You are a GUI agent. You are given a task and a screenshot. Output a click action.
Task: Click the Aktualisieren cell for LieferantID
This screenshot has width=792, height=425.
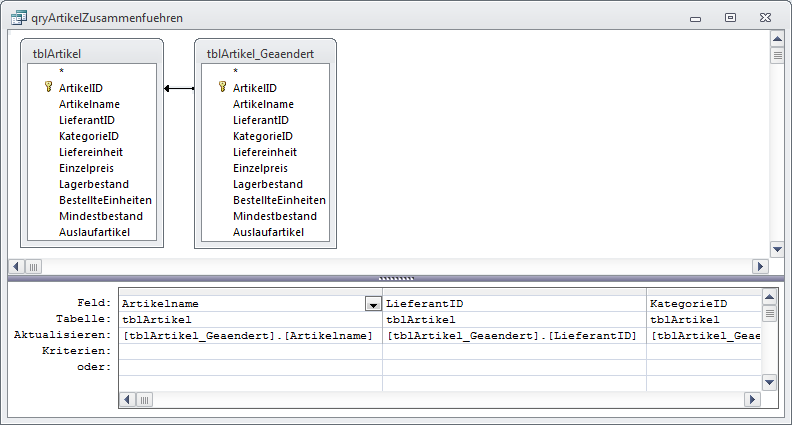click(x=513, y=335)
